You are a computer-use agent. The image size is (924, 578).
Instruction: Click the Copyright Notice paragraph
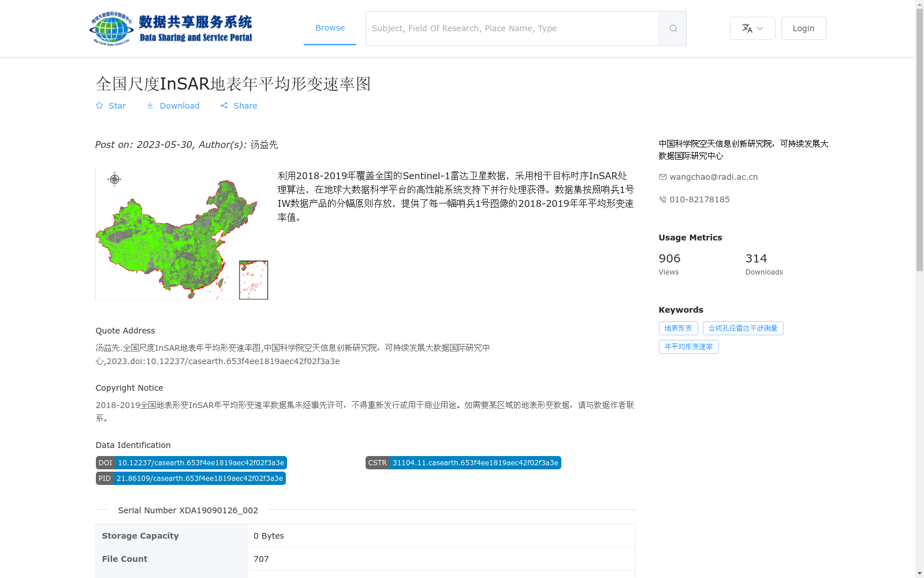point(365,412)
